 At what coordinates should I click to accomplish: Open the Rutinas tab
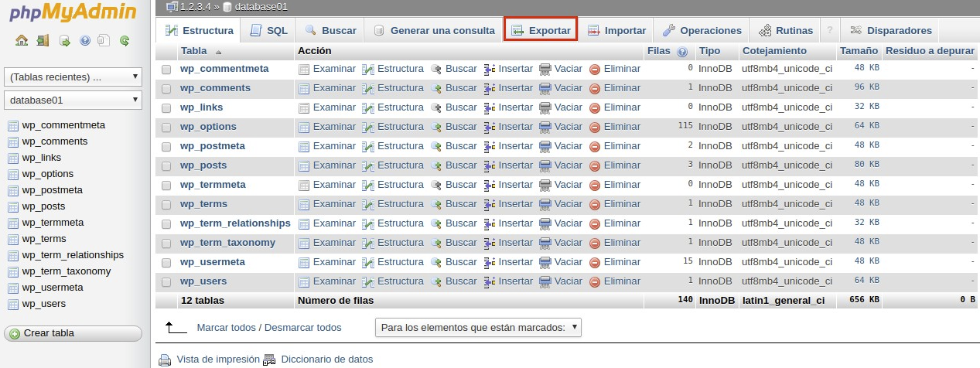point(786,31)
